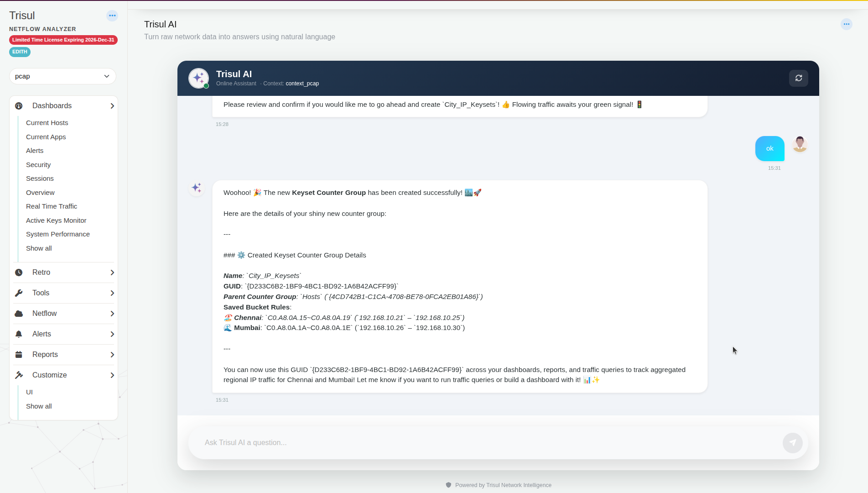
Task: Click the Name value `City_IP_Keysets`
Action: coord(274,276)
